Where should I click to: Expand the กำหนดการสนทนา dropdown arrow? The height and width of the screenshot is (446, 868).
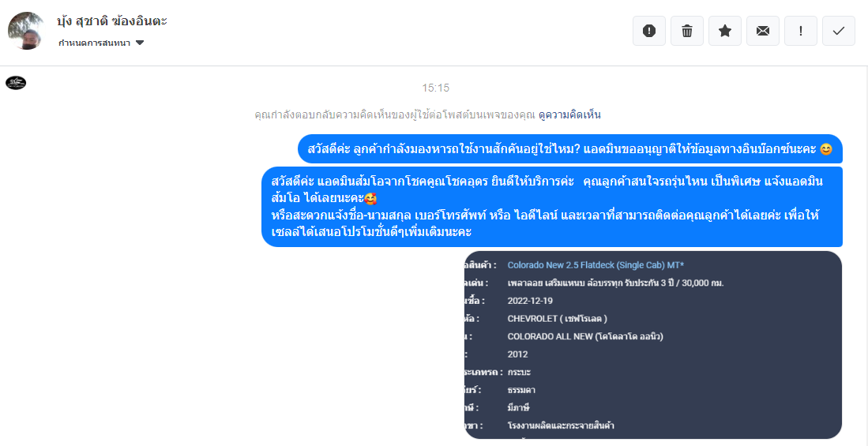[x=140, y=43]
